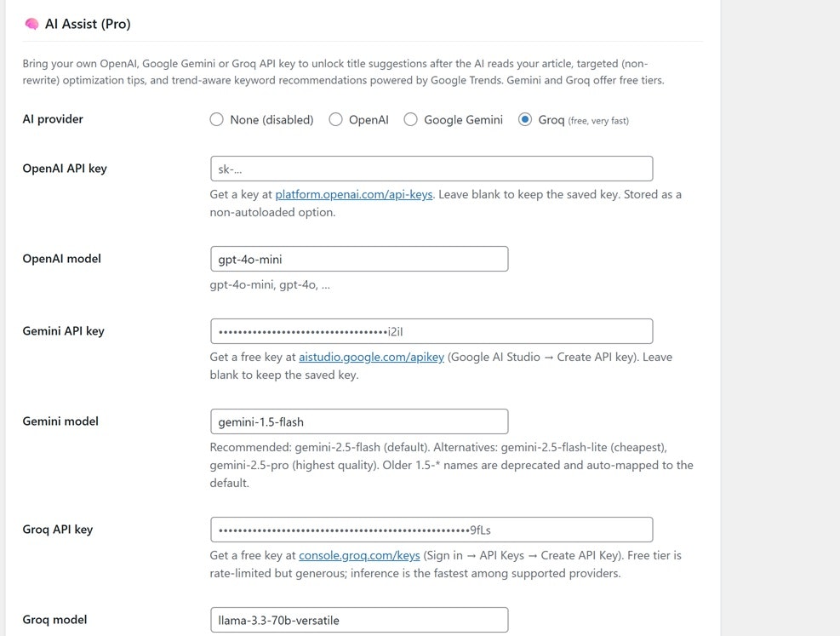Select Google Gemini provider radio button

(x=410, y=119)
